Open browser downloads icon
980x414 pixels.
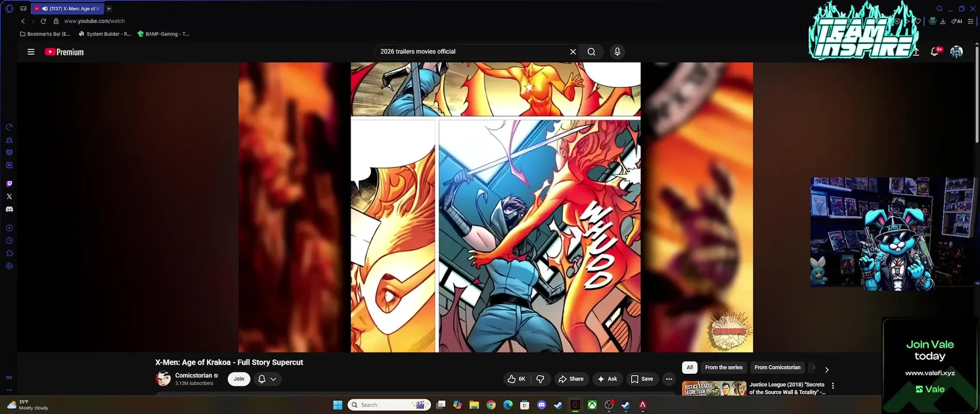[944, 21]
